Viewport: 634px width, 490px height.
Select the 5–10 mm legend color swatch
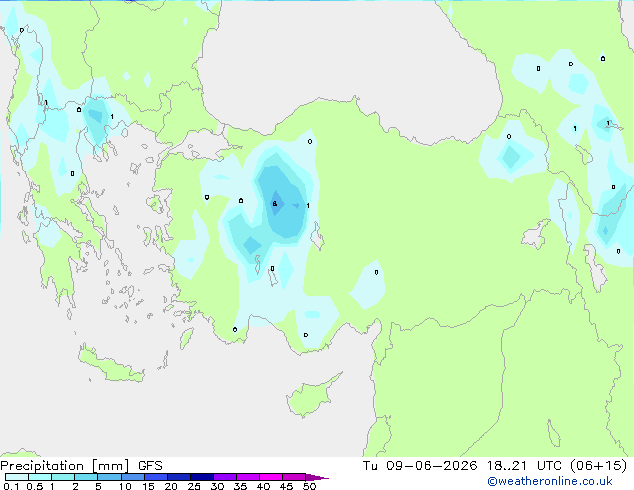tap(109, 477)
